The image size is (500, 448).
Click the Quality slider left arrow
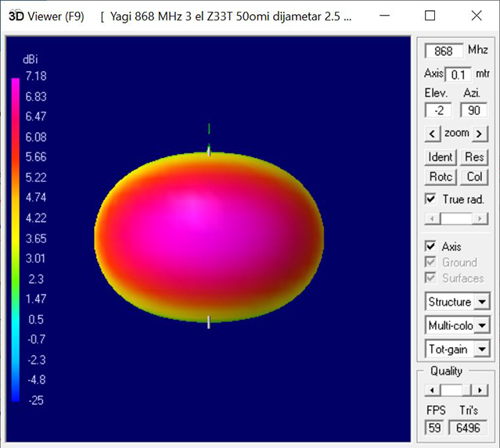430,389
